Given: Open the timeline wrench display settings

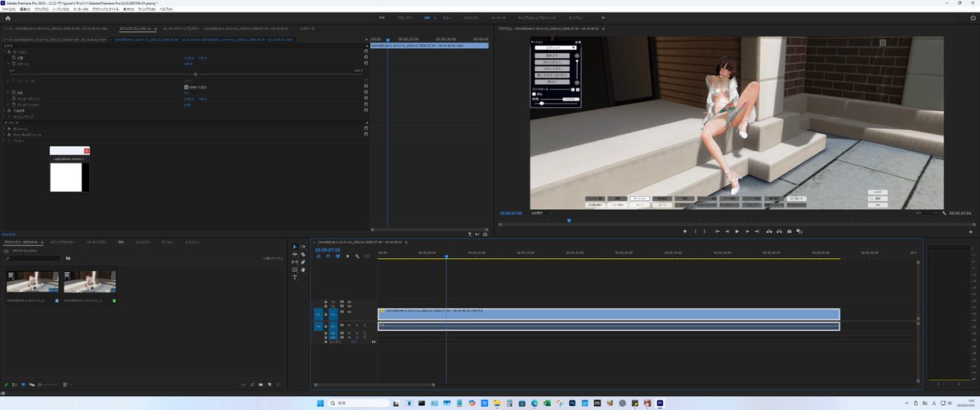Looking at the screenshot, I should (x=357, y=256).
